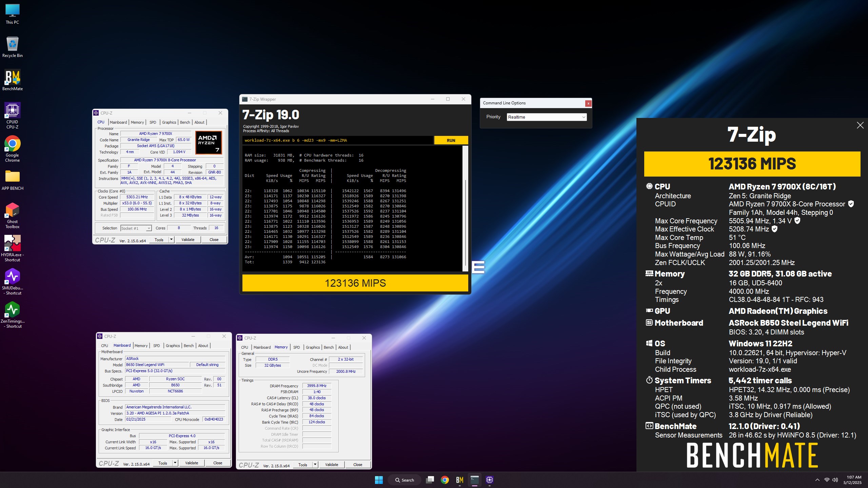868x488 pixels.
Task: Open CPU tab in Mainboard CPU-Z window
Action: click(x=104, y=346)
